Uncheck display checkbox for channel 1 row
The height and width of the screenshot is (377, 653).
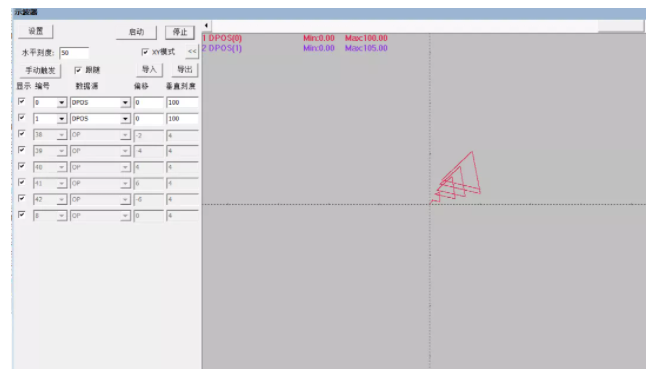tap(22, 118)
